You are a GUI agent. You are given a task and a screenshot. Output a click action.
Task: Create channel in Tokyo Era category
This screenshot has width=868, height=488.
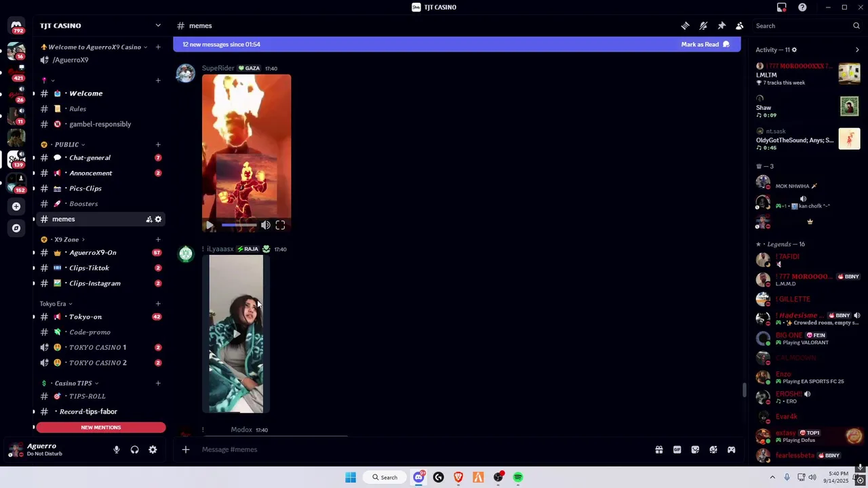click(x=158, y=304)
